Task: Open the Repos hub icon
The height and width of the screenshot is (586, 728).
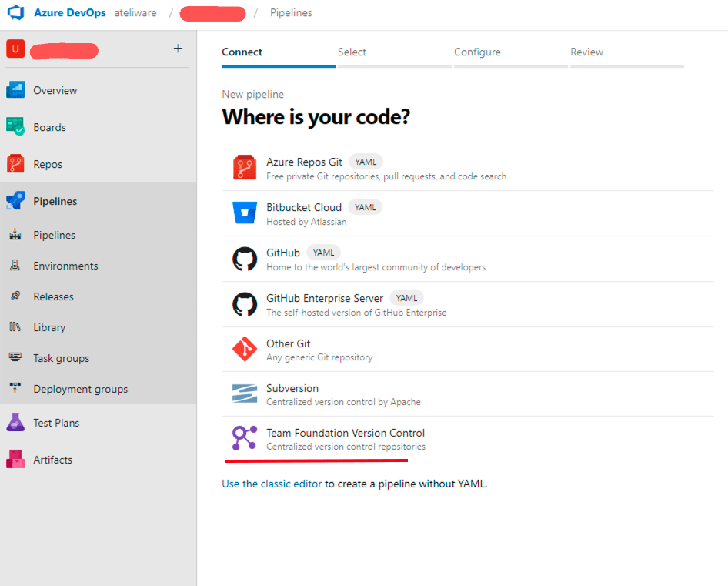Action: 15,163
